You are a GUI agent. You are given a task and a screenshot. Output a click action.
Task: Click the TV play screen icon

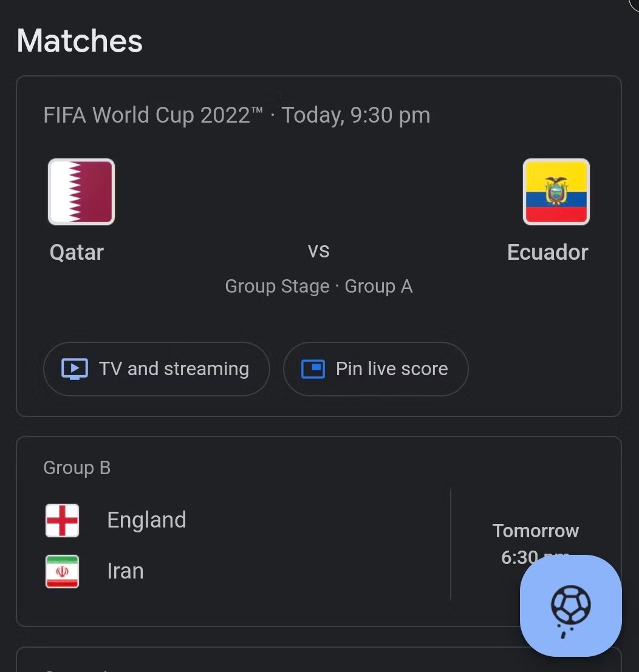(x=75, y=369)
